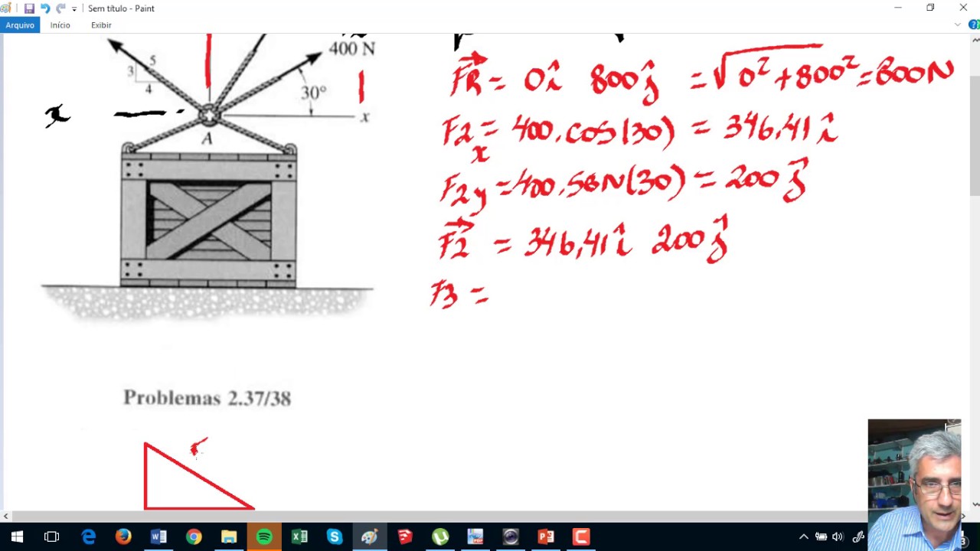Click the scroll down arrow of the canvas

point(975,504)
